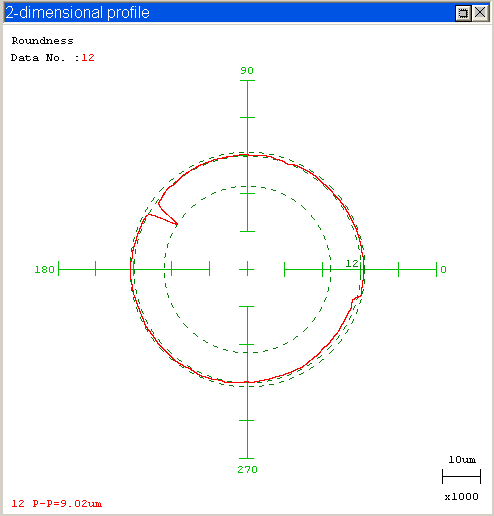This screenshot has width=494, height=516.
Task: Click the red Data No. value 12
Action: [88, 58]
